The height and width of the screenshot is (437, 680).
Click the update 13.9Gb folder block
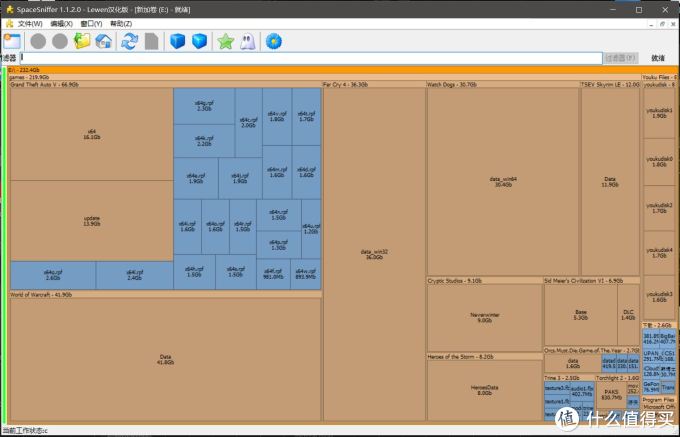click(92, 221)
